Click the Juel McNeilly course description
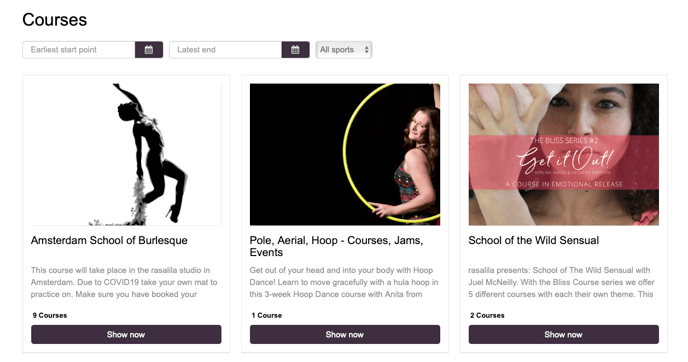This screenshot has height=362, width=688. [x=561, y=282]
